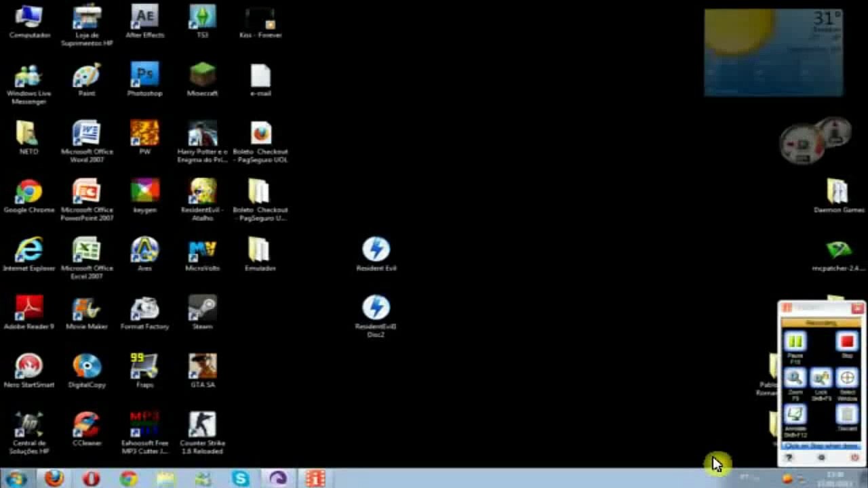Click the taskbar clock

pyautogui.click(x=835, y=479)
